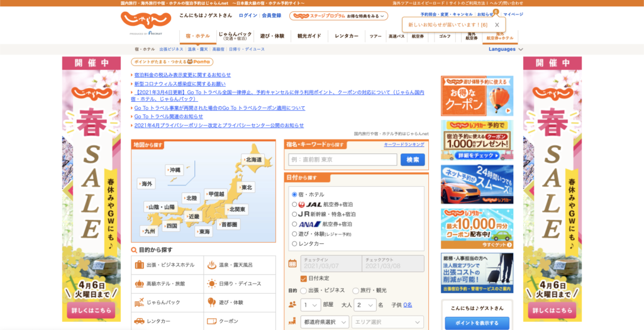Click the チェックイン date field
This screenshot has width=644, height=330.
tap(331, 263)
